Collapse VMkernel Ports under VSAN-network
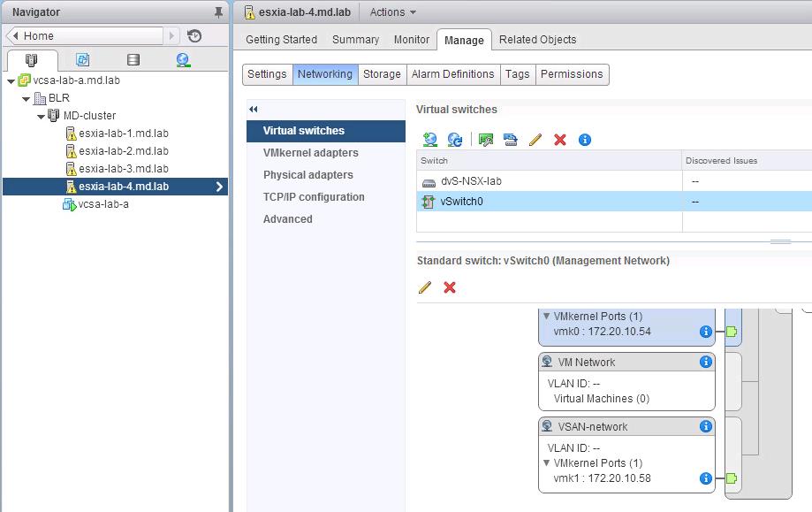Screen dimensions: 812x512 547,463
